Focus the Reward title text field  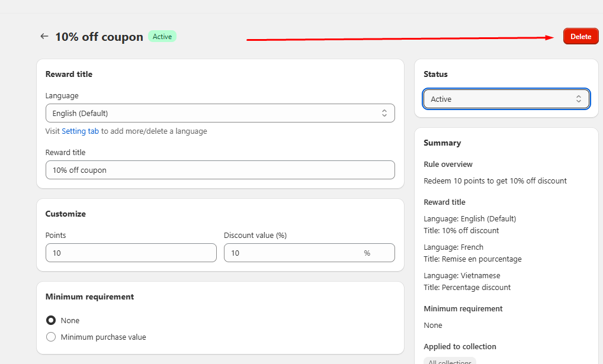coord(220,170)
